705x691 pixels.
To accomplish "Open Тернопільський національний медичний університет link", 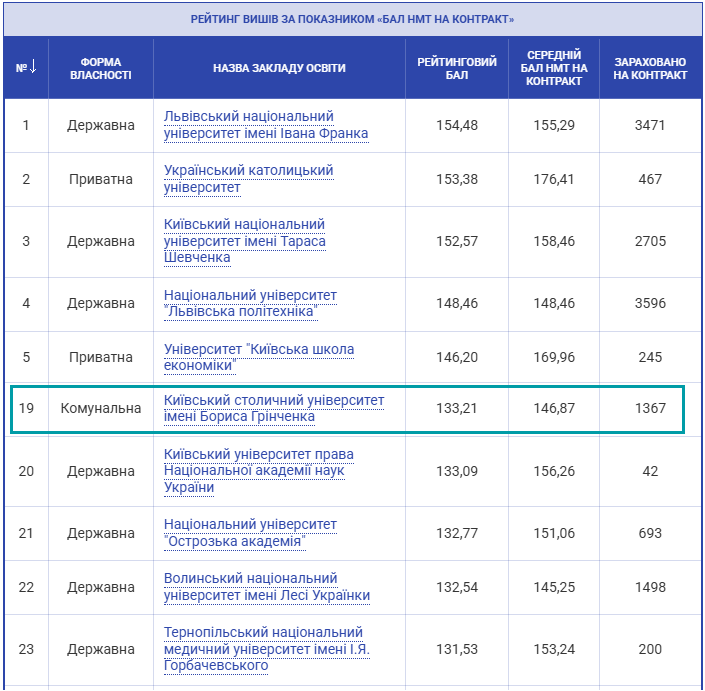I will (x=263, y=649).
